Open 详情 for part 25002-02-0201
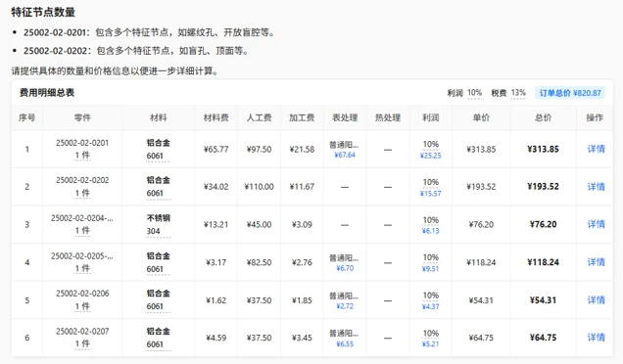The image size is (623, 364). [x=596, y=149]
